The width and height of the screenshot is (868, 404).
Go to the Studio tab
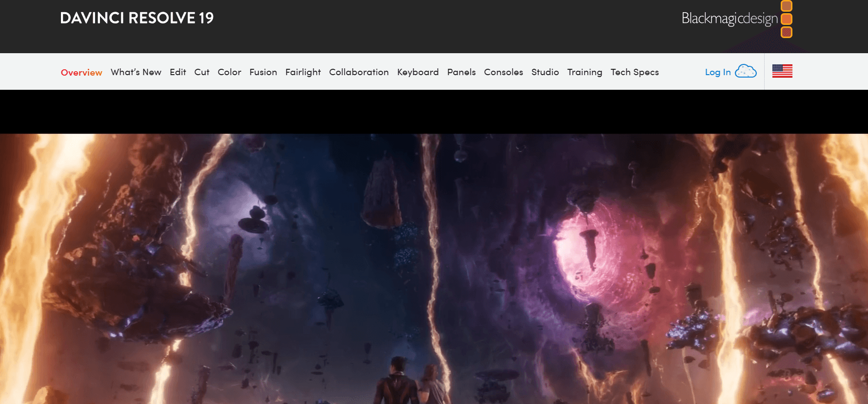point(545,72)
